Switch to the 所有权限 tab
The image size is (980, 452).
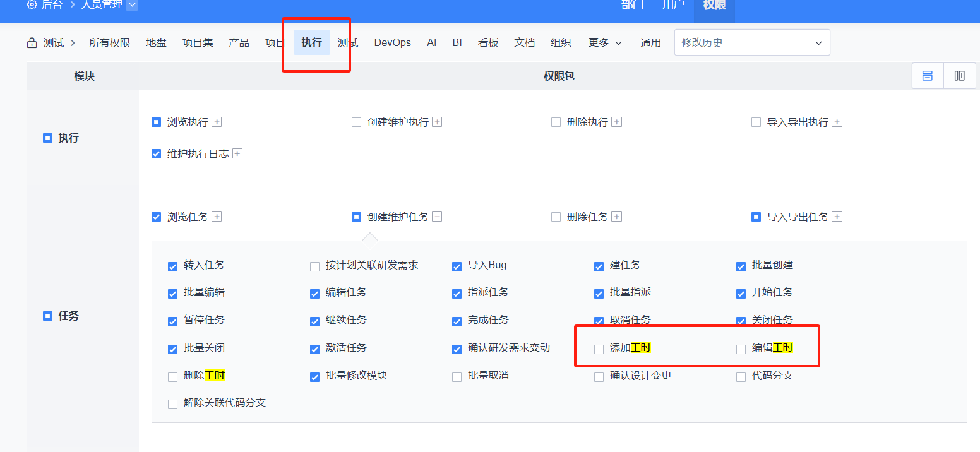(109, 43)
